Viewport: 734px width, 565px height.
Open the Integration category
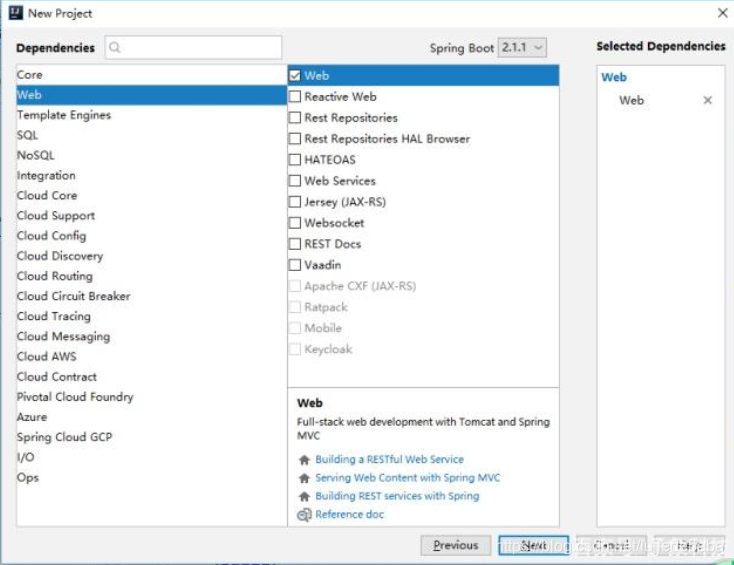[152, 176]
